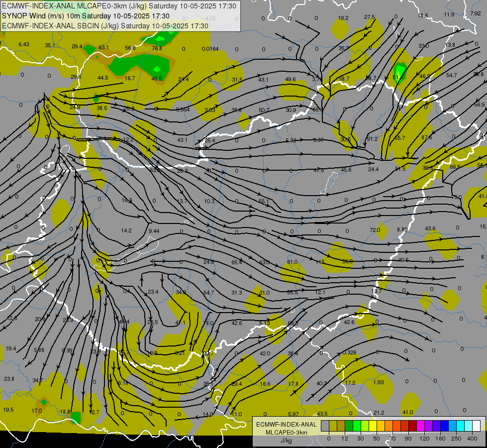Click the map value 5.33
487x448 pixels.
tap(291, 140)
